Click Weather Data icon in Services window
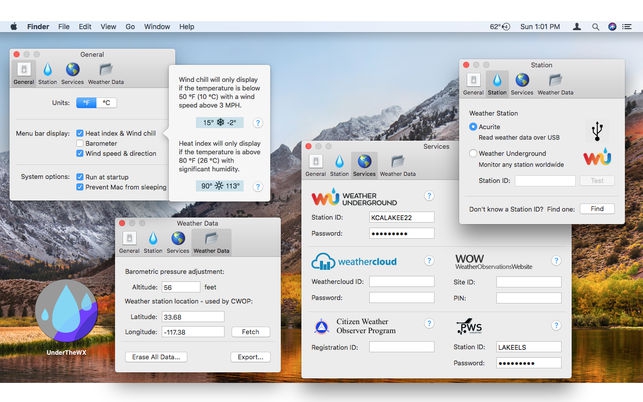Image resolution: width=643 pixels, height=402 pixels. [397, 165]
